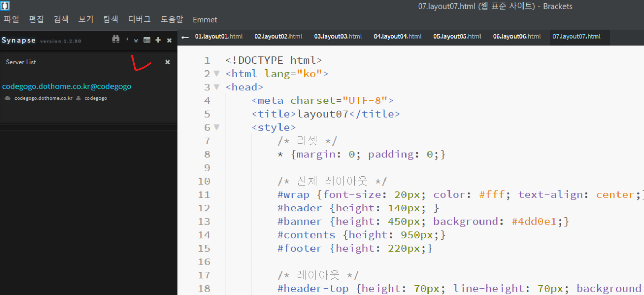Open the 편집 menu
The height and width of the screenshot is (295, 644).
36,19
